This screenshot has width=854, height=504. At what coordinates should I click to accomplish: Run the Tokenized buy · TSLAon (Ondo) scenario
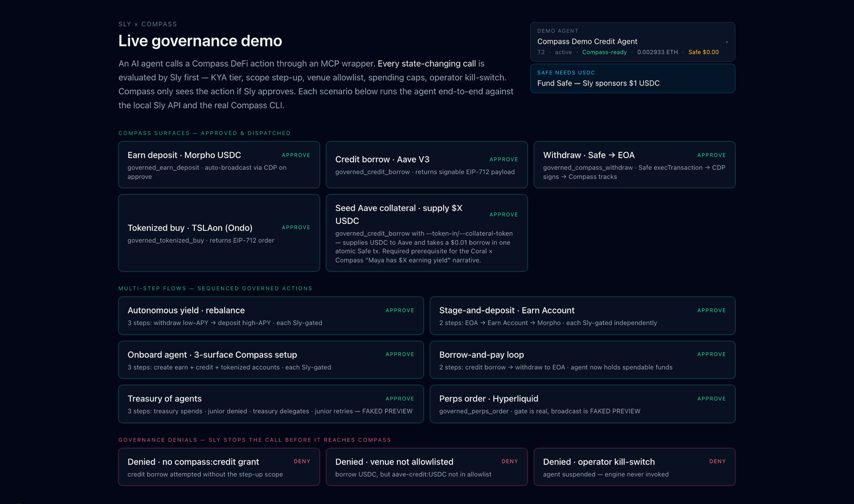(x=219, y=233)
